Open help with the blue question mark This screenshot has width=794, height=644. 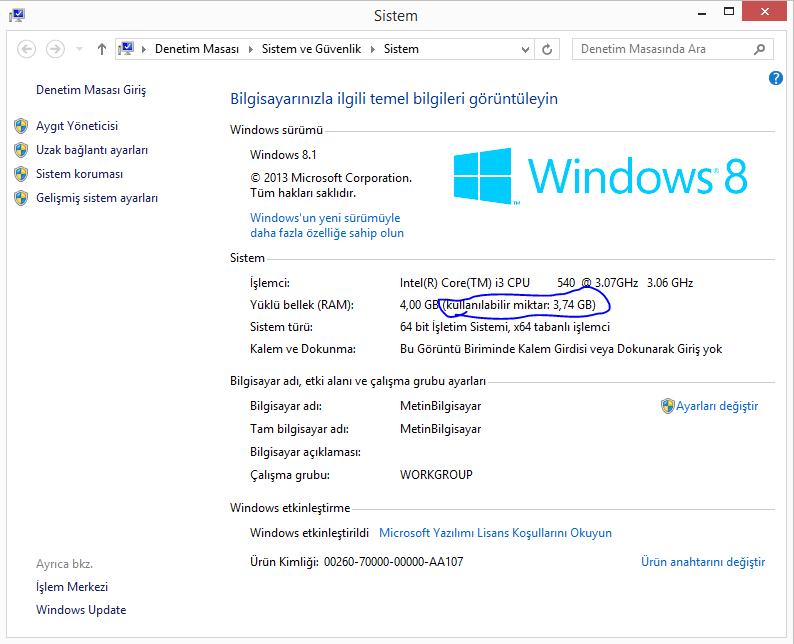coord(775,78)
